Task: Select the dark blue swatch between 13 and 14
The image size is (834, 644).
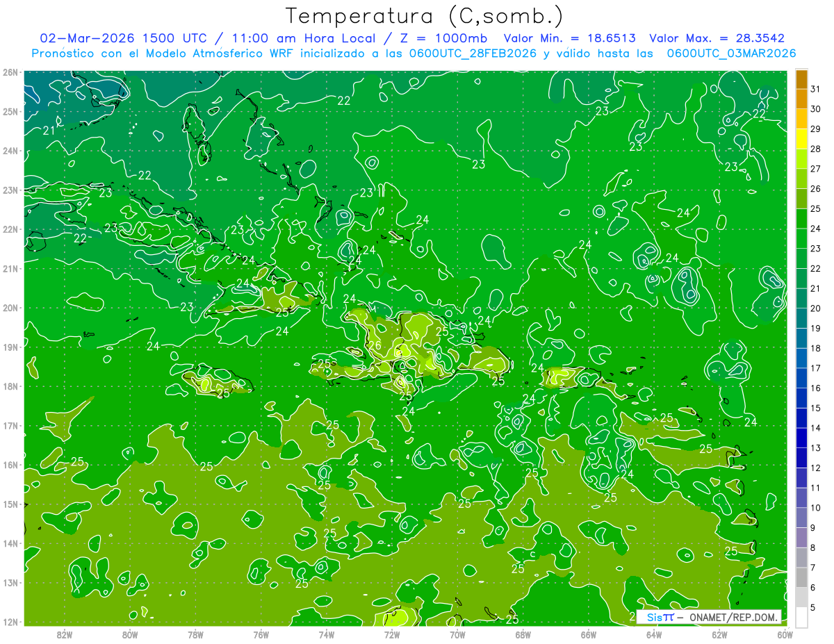Action: 801,438
